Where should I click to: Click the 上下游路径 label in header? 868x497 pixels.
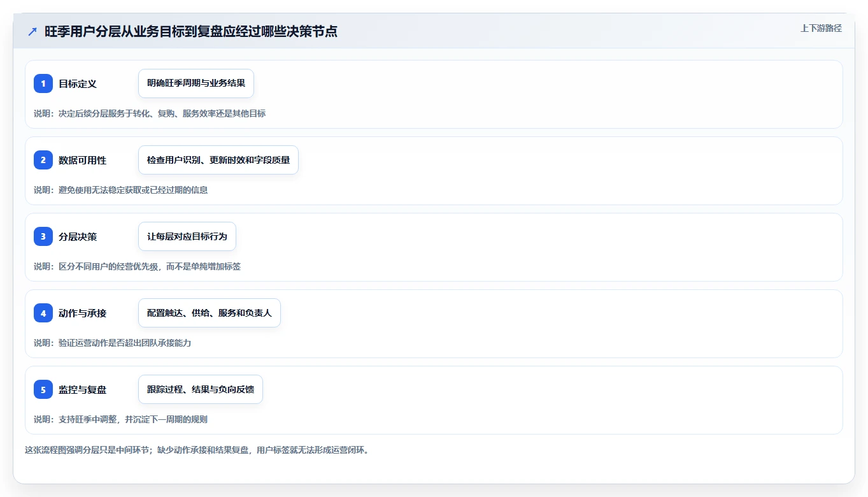[x=821, y=28]
